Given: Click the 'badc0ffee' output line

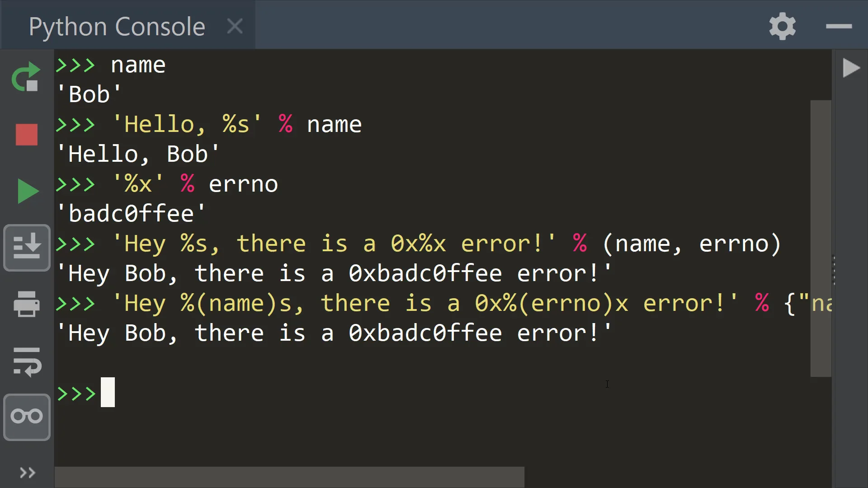Looking at the screenshot, I should click(x=131, y=213).
